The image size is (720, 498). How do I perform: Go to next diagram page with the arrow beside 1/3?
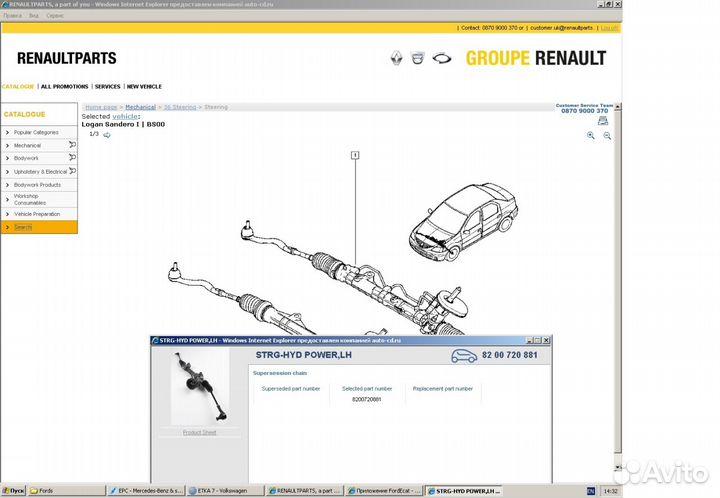coord(107,135)
